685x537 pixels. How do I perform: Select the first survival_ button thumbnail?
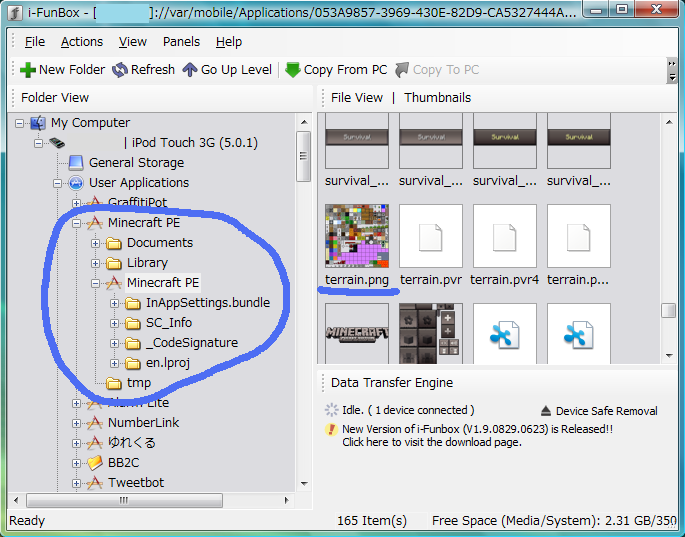click(x=357, y=141)
